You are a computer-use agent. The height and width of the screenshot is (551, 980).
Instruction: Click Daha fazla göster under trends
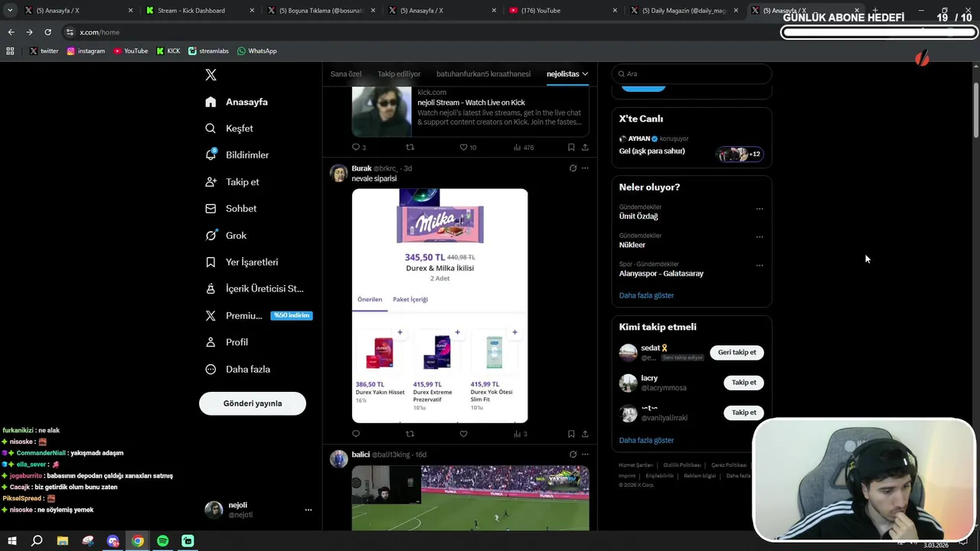(646, 295)
